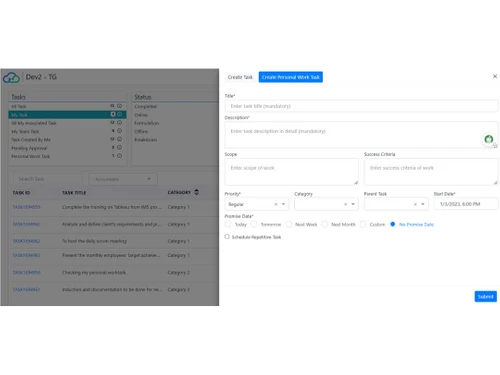Click the Start Date field
Image resolution: width=500 pixels, height=375 pixels.
(x=466, y=204)
